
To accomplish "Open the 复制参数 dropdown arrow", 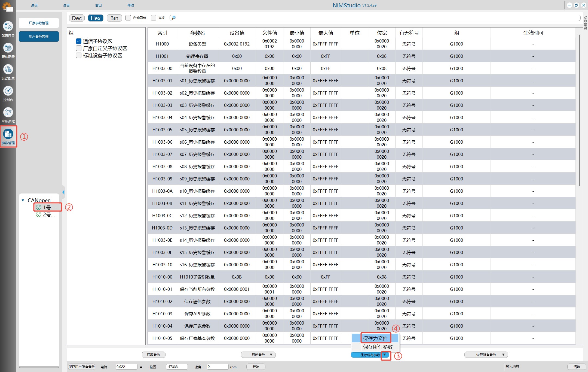I will (271, 355).
